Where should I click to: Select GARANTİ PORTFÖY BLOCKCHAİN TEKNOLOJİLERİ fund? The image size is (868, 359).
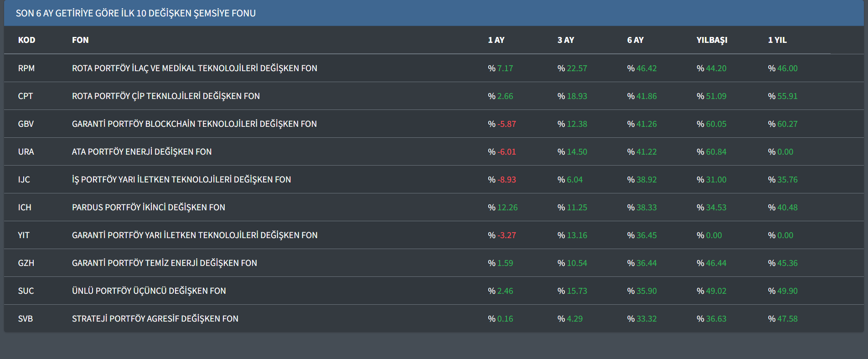pos(194,124)
